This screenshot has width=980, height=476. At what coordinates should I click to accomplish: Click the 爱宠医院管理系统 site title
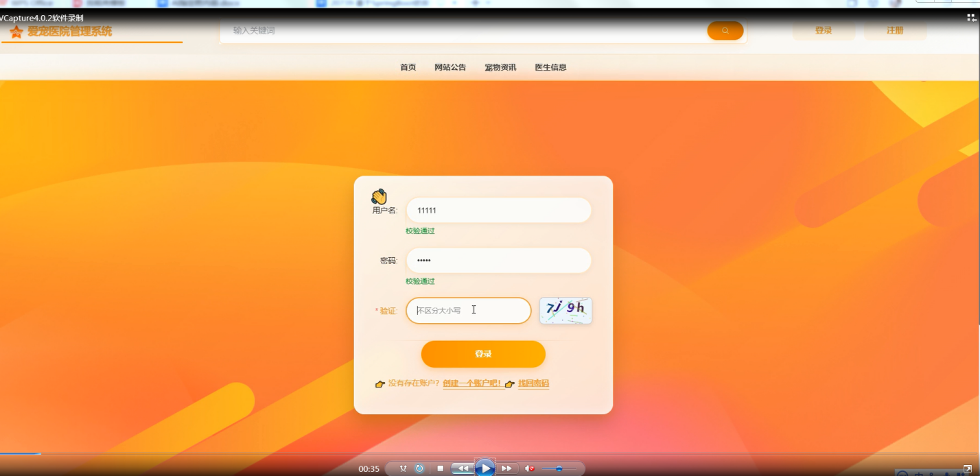69,32
